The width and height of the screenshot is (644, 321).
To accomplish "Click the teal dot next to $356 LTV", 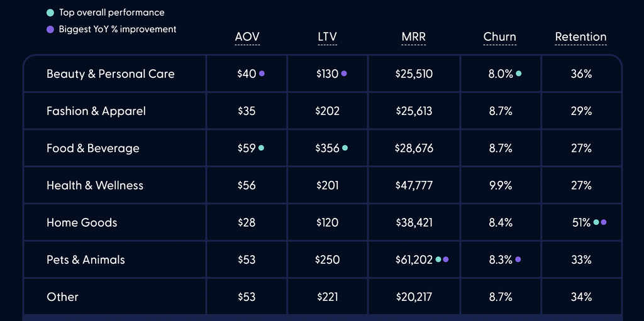I will tap(345, 148).
